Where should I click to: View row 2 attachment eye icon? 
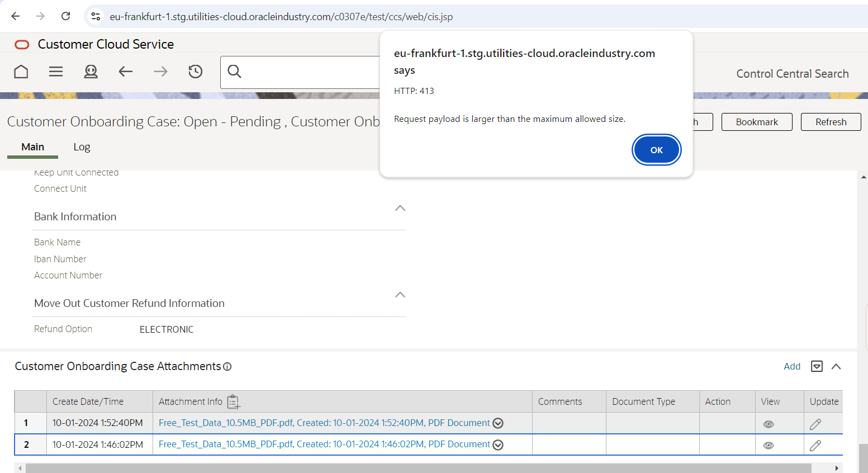769,446
